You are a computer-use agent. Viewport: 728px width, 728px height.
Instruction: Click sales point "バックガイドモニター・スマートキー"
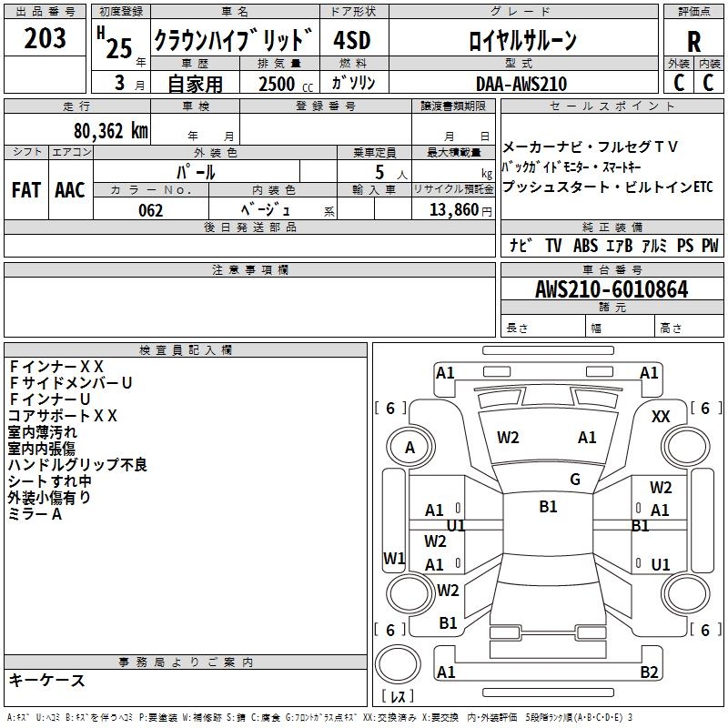pyautogui.click(x=571, y=167)
